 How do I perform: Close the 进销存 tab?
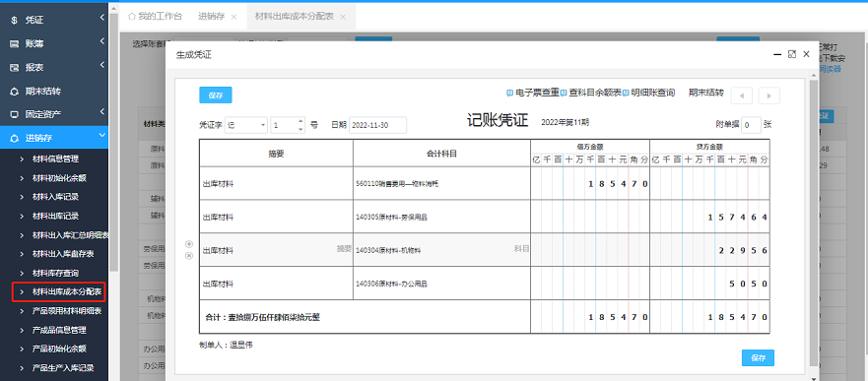pyautogui.click(x=234, y=17)
